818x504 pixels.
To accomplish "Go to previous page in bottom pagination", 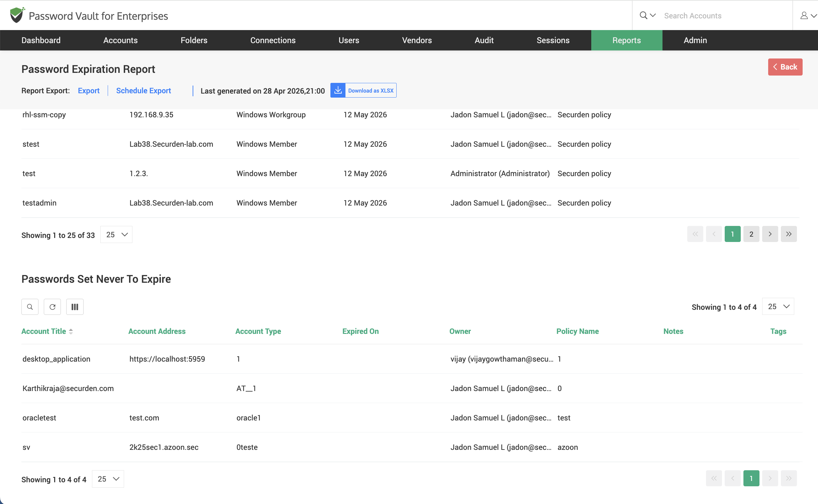I will [733, 478].
